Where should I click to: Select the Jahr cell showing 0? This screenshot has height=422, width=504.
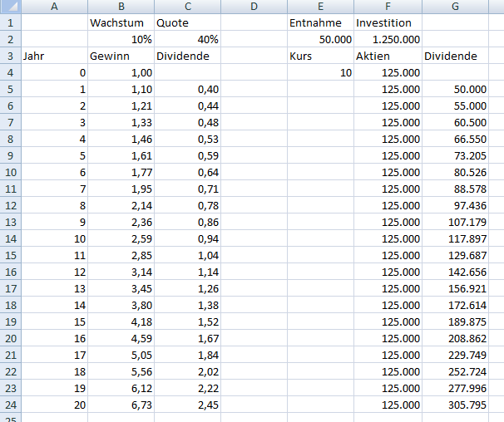[54, 72]
